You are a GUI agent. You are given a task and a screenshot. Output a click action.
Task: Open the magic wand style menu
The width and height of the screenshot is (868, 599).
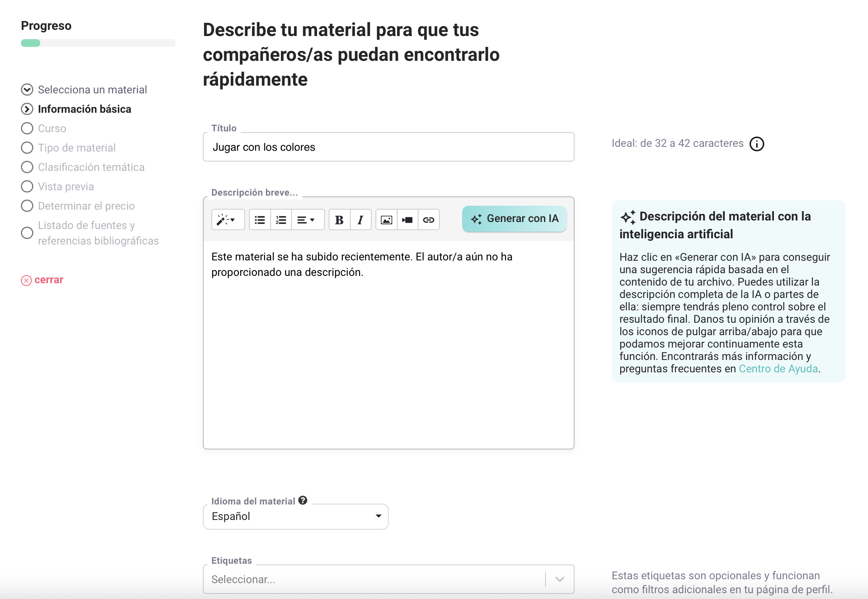(x=227, y=220)
